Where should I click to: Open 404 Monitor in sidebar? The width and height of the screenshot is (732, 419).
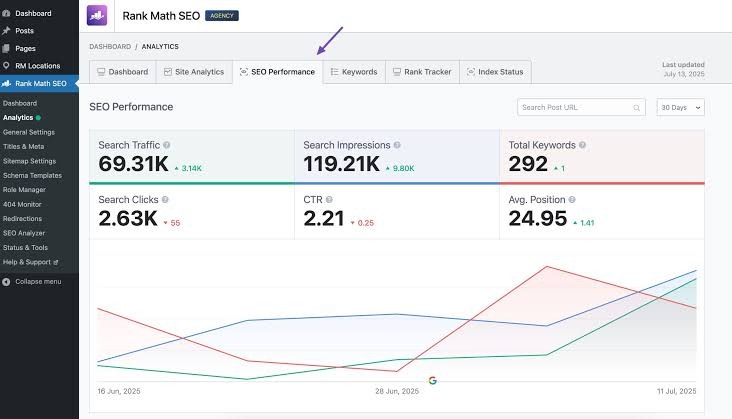click(x=22, y=204)
